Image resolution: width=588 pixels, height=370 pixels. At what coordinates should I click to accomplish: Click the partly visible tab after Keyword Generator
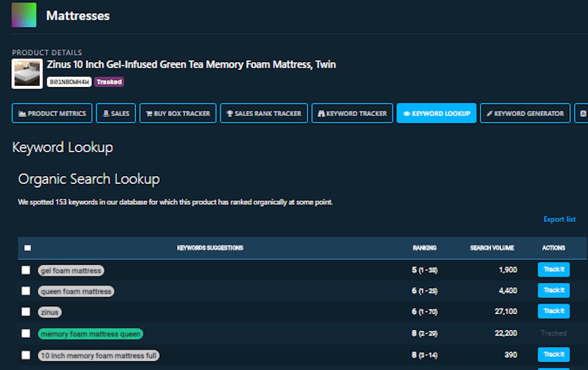[x=581, y=113]
